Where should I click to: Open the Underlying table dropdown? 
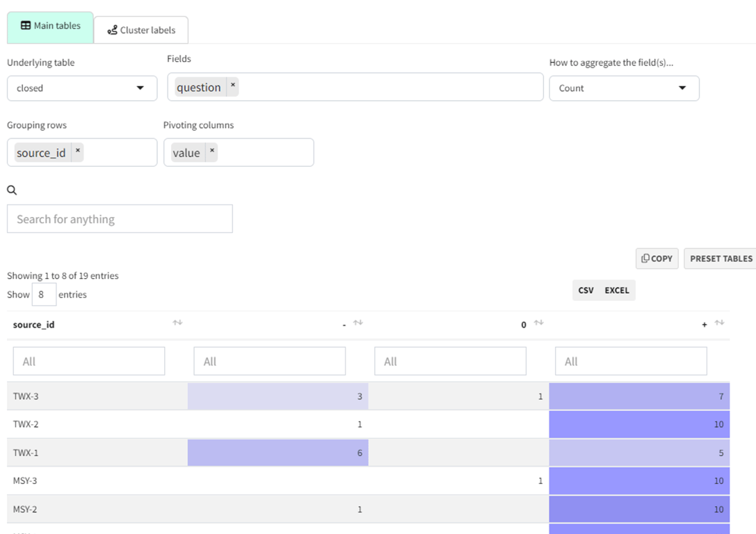82,88
